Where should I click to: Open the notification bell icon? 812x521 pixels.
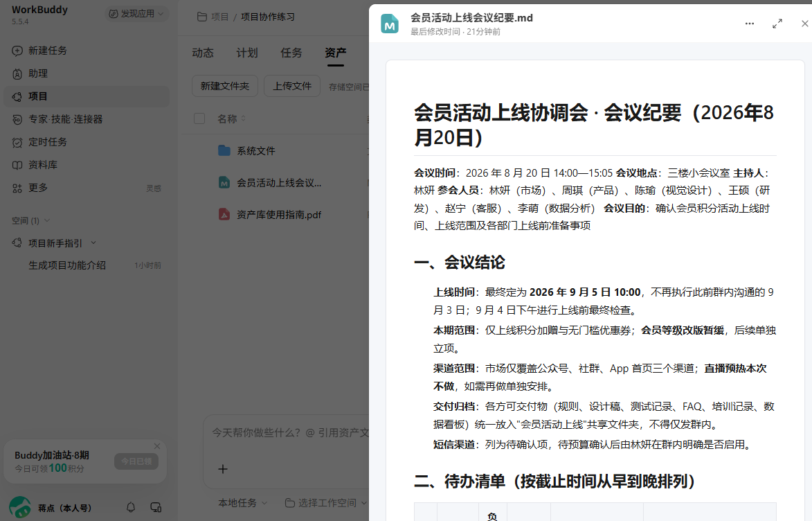tap(131, 508)
